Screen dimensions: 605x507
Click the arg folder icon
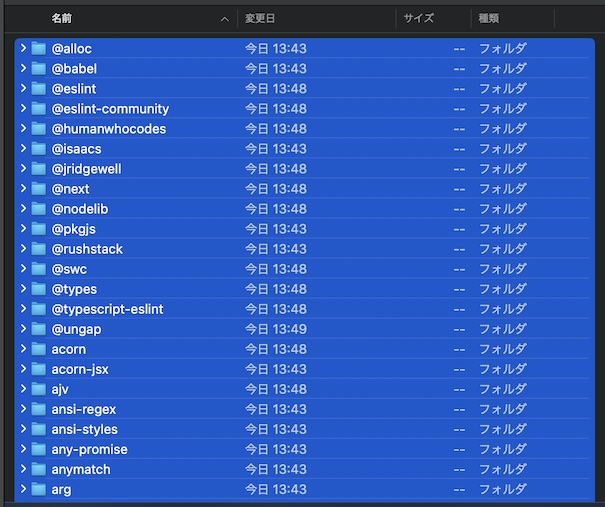(39, 489)
